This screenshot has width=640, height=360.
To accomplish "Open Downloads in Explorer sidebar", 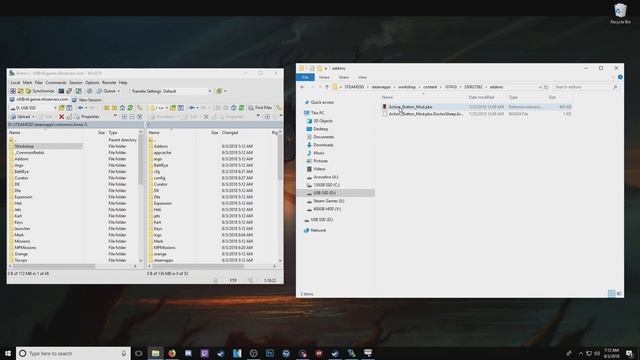I will click(323, 145).
